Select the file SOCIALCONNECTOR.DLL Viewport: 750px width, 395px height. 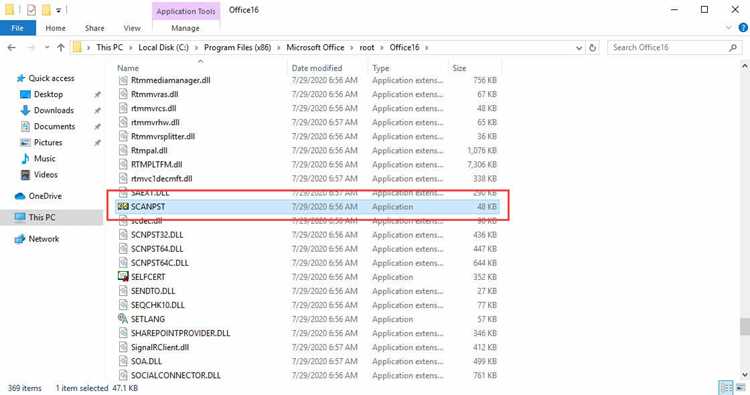click(176, 375)
